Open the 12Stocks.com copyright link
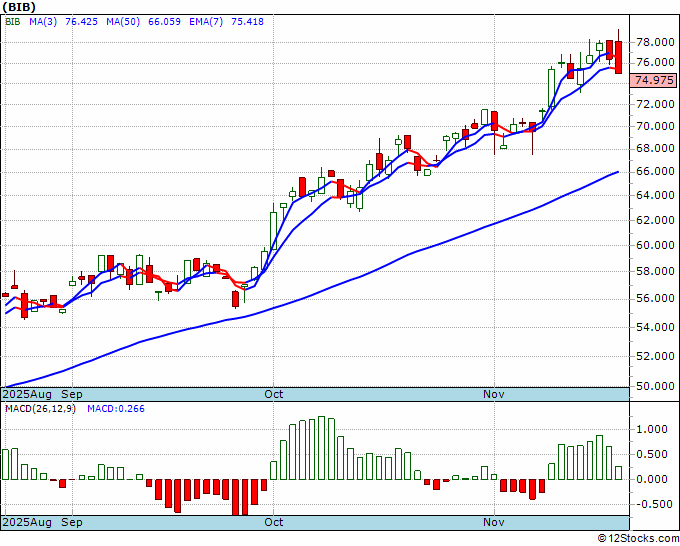This screenshot has height=546, width=680. tap(638, 539)
